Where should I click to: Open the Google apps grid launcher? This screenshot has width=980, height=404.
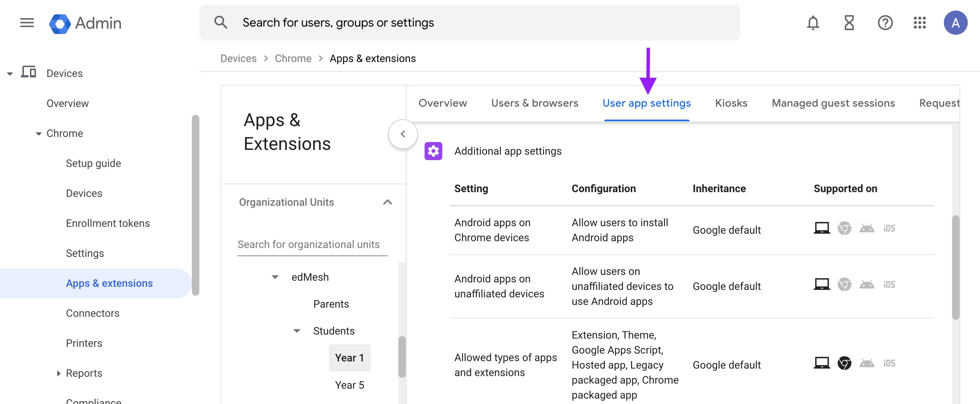tap(919, 23)
